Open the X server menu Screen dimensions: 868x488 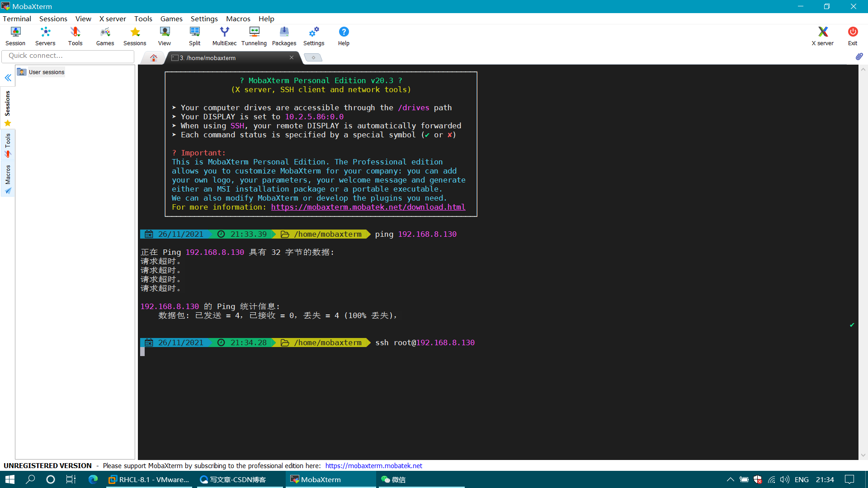click(x=113, y=19)
